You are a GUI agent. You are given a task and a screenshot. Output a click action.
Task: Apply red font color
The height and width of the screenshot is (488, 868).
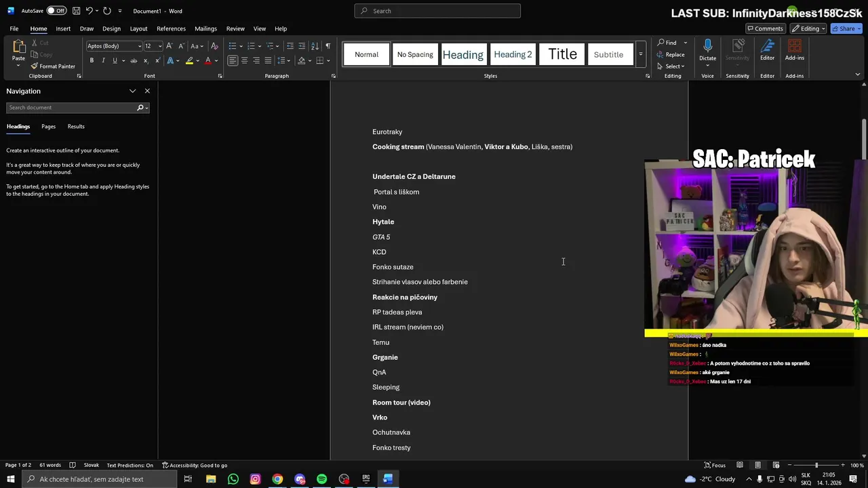[208, 60]
